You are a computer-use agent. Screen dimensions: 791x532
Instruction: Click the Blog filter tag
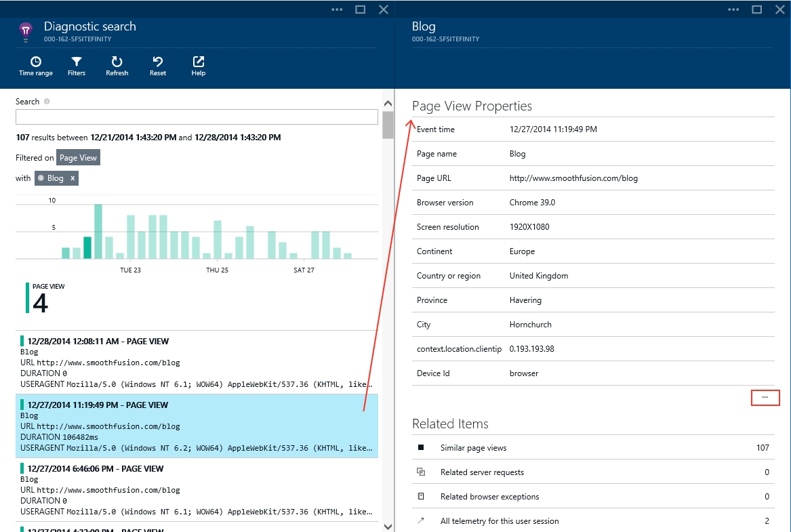pos(56,178)
